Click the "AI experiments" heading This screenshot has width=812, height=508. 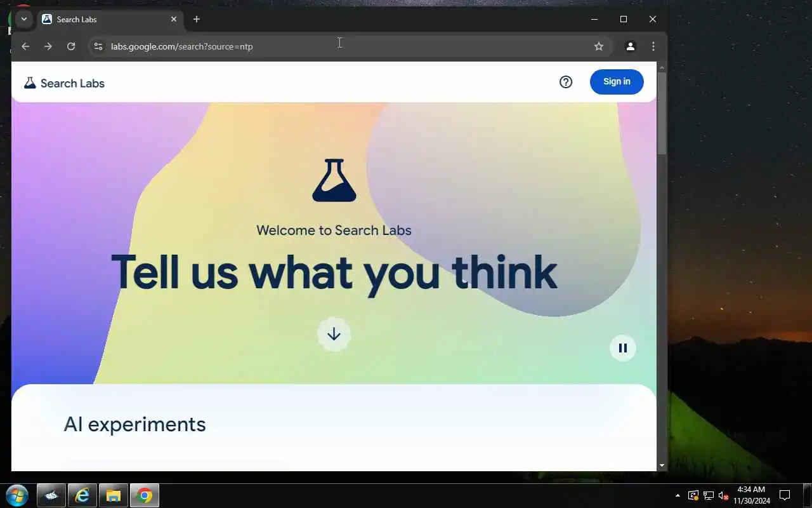(134, 424)
